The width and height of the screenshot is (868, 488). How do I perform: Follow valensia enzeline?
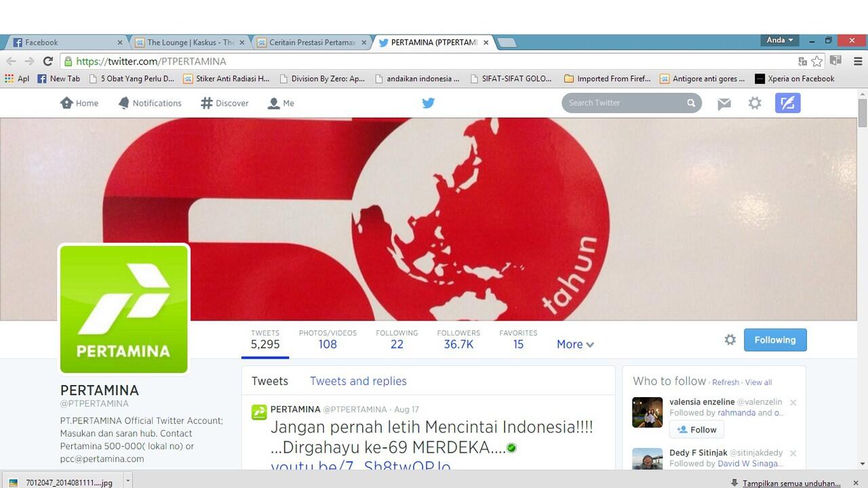696,430
